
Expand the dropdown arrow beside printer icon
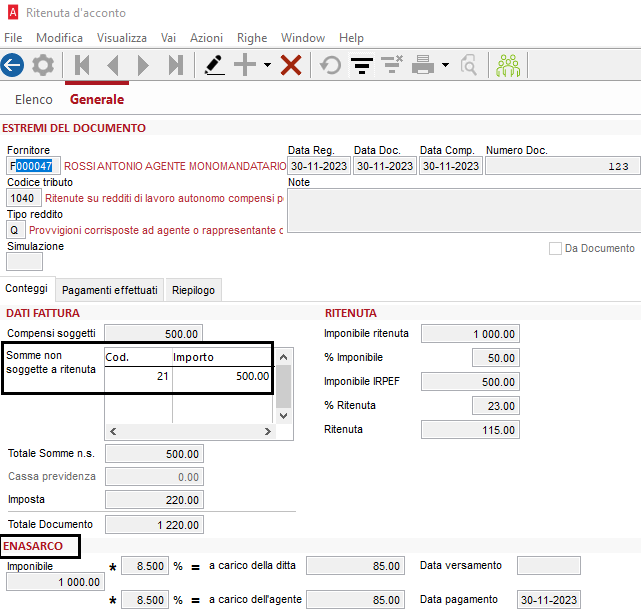[x=446, y=65]
